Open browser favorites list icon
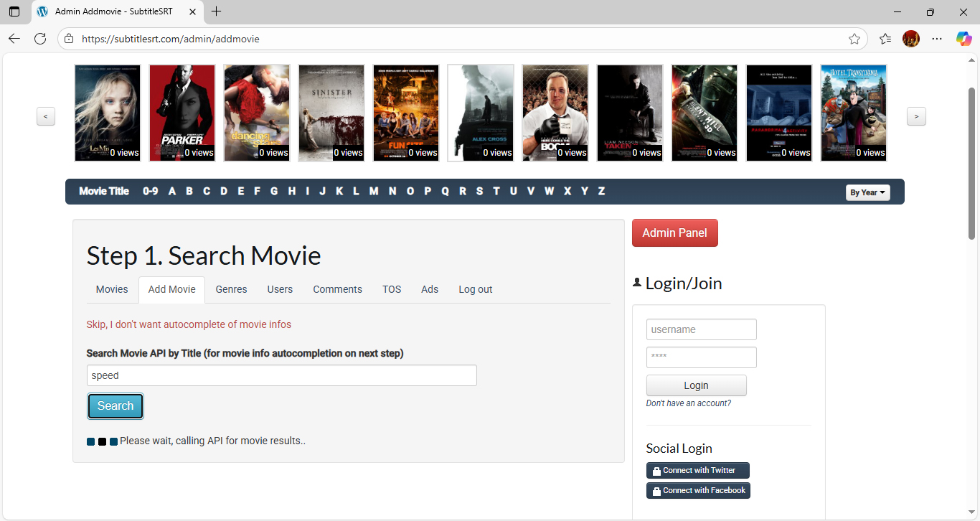The image size is (980, 521). 885,39
